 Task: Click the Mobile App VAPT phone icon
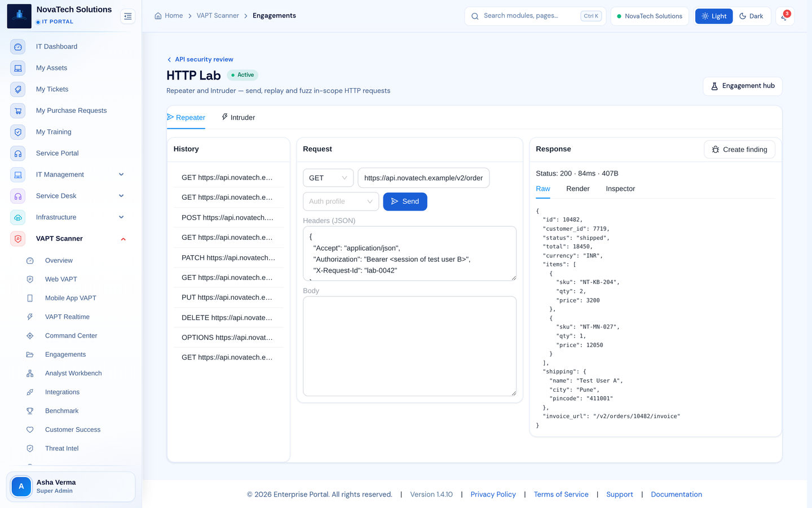30,298
